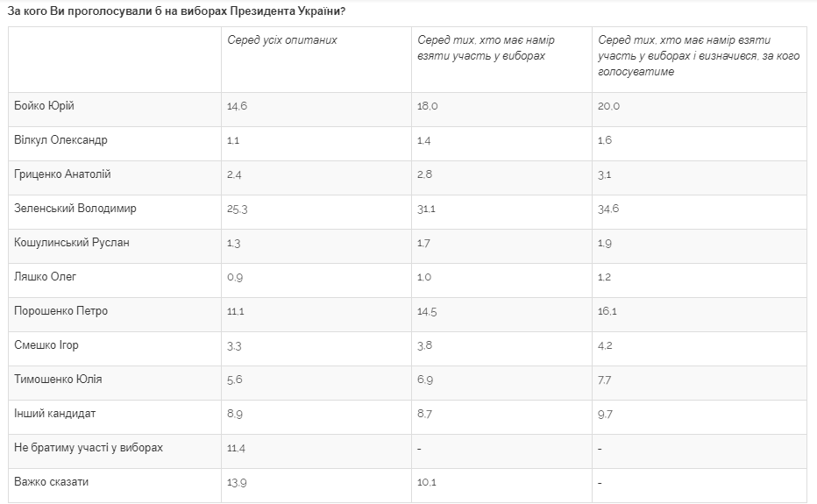Select the 'Інший кандидат' row label
The width and height of the screenshot is (817, 504).
(55, 414)
